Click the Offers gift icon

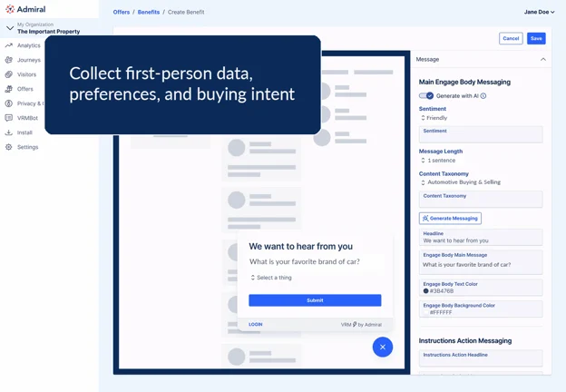(x=9, y=89)
